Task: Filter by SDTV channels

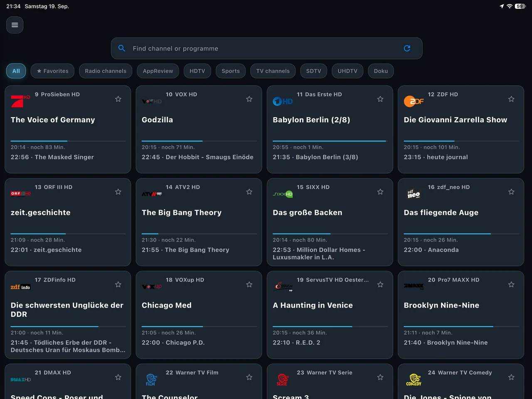Action: (x=314, y=71)
